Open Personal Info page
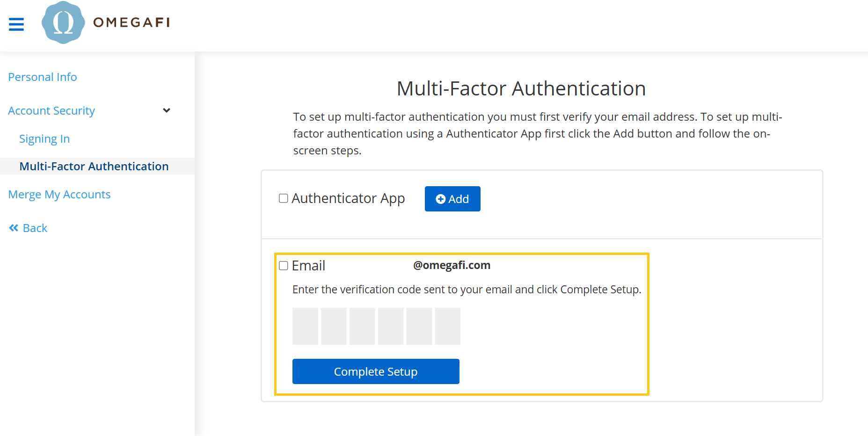The image size is (868, 436). (43, 77)
